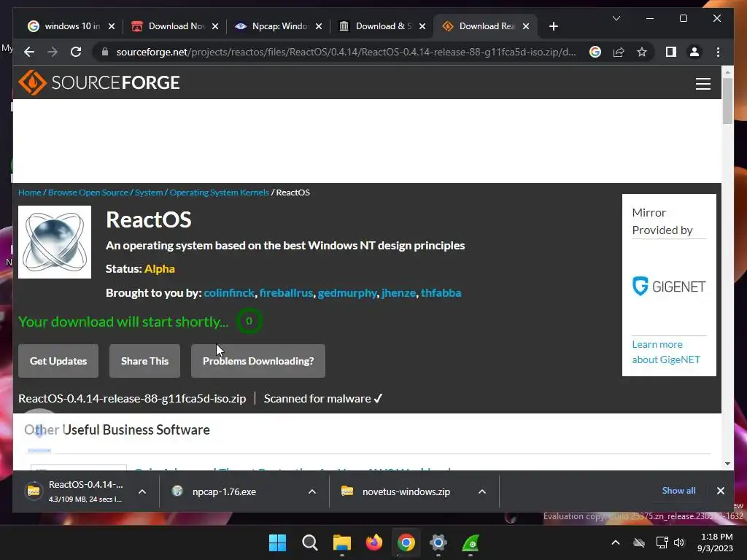Bookmark this page with the star icon
Viewport: 747px width, 560px height.
(642, 52)
